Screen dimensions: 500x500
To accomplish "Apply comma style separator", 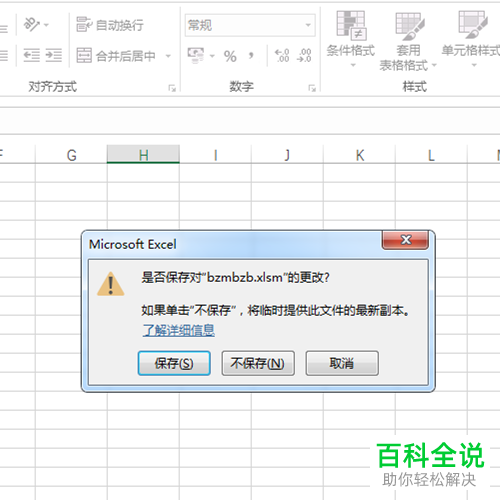I will tap(251, 55).
